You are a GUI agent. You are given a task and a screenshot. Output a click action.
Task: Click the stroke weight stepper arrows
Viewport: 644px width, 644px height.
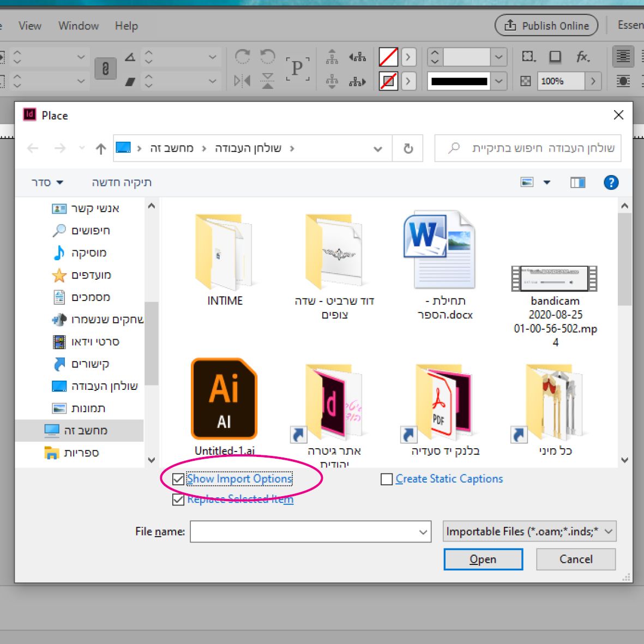435,57
